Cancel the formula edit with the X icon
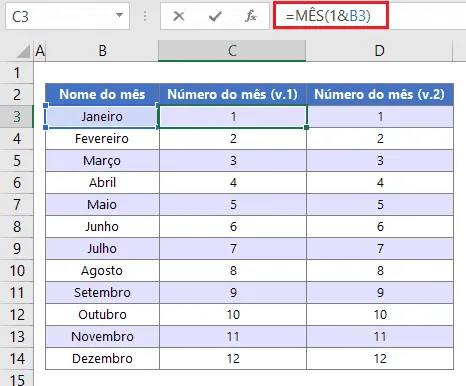This screenshot has height=386, width=466. 179,16
